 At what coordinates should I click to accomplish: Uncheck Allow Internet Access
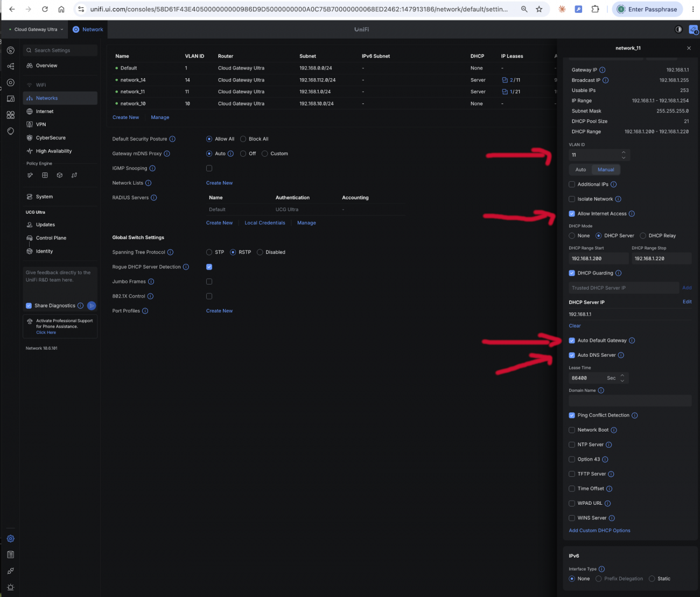[x=572, y=213]
